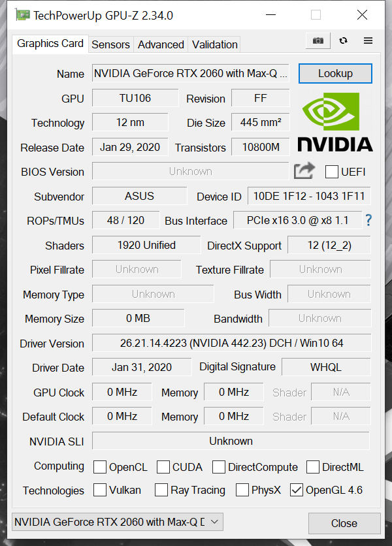Click the Bus Interface PCIe x16 field
Viewport: 392px width, 546px height.
click(x=297, y=220)
